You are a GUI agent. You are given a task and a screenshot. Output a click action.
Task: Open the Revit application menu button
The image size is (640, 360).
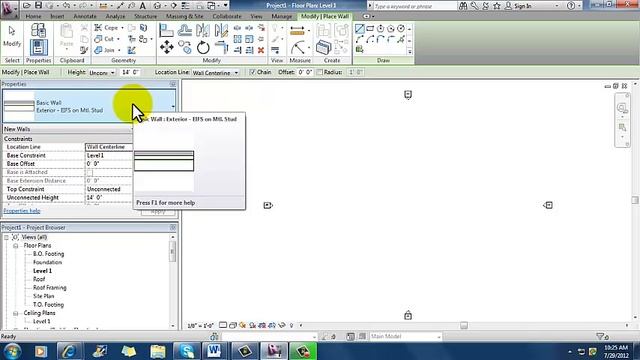[9, 9]
